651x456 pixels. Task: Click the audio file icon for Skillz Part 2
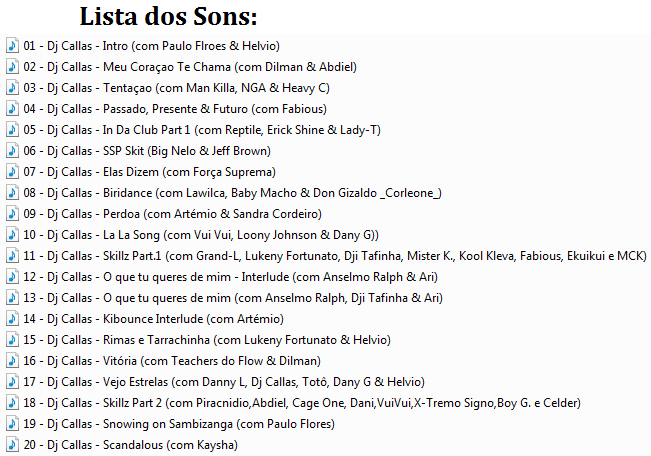click(x=11, y=403)
